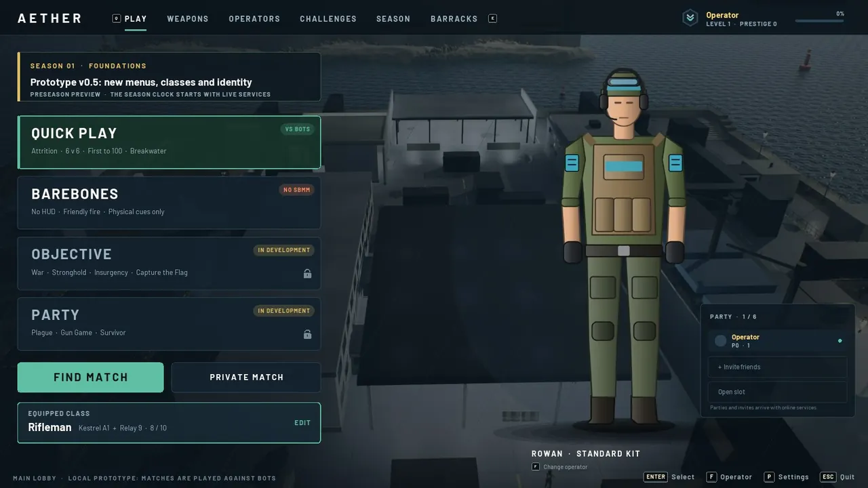Click the XP progress bar at top right
This screenshot has height=488, width=868.
[x=820, y=21]
